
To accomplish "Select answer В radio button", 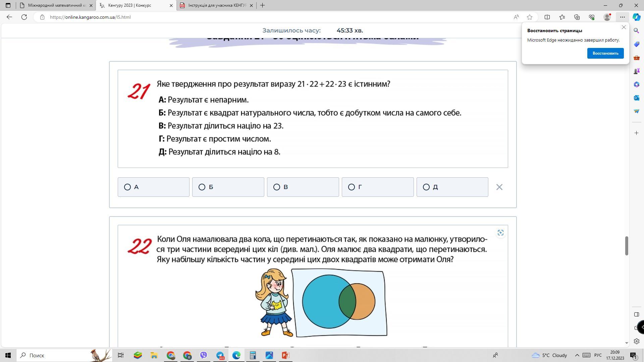I will coord(277,187).
